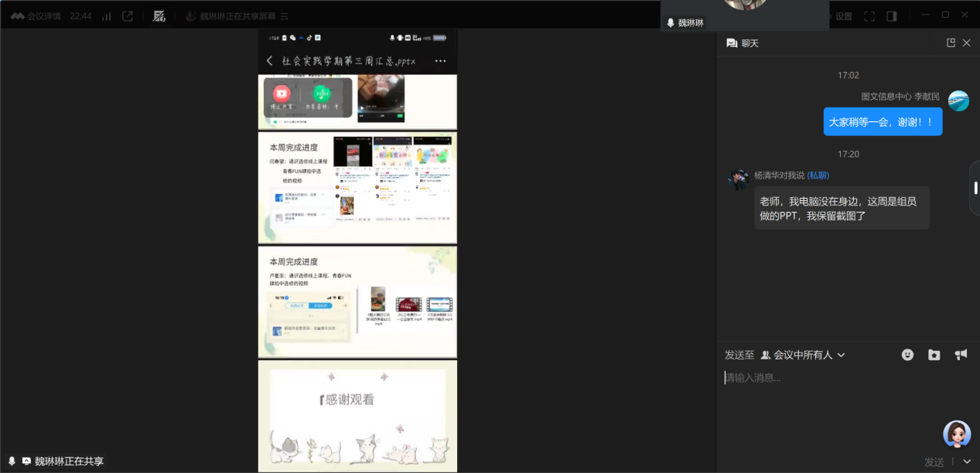Click the share/pop-out arrow icon in top bar
Image resolution: width=980 pixels, height=473 pixels.
point(128,16)
